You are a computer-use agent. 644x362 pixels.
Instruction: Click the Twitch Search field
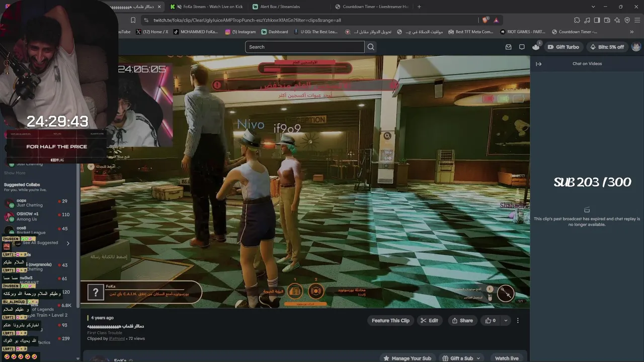(305, 47)
